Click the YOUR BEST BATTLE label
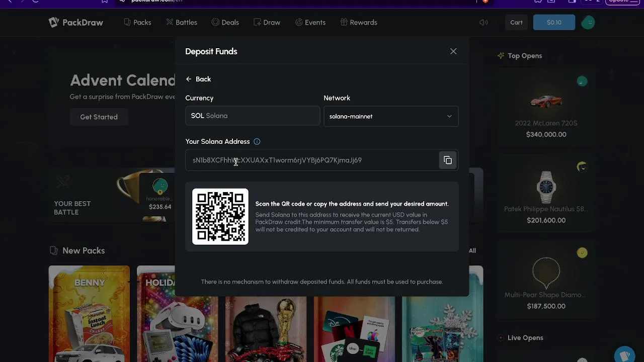 72,208
